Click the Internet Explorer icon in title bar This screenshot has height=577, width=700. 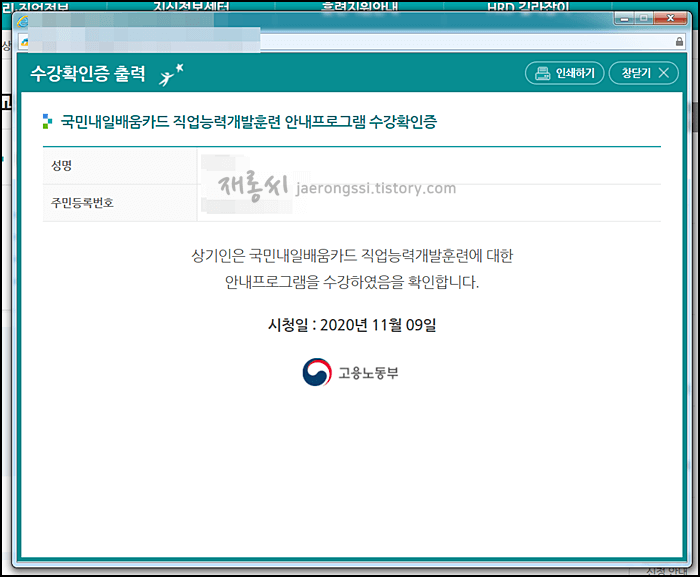22,21
